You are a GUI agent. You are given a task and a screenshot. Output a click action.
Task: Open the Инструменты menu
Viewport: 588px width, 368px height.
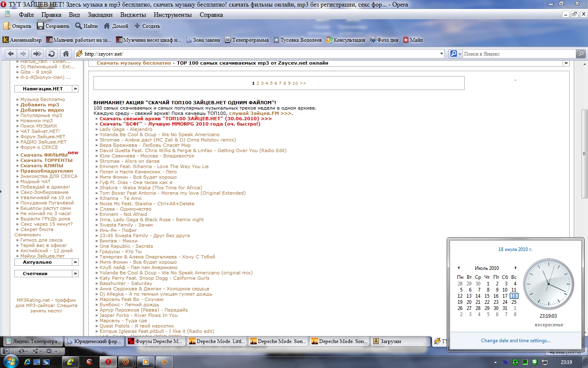173,15
